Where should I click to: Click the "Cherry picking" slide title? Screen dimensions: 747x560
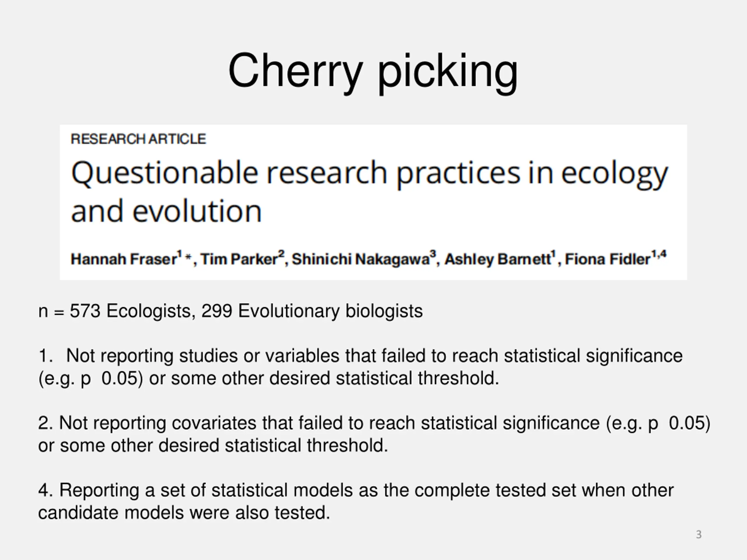click(373, 71)
